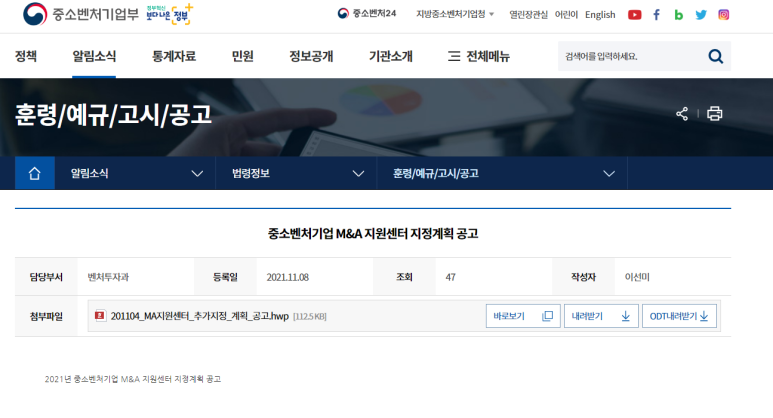Click the registration date 2021.11.08
The width and height of the screenshot is (773, 418).
pyautogui.click(x=287, y=278)
